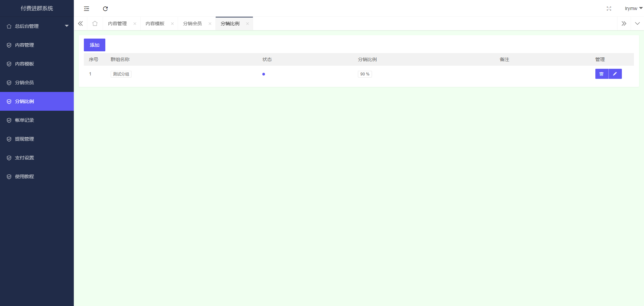The image size is (644, 306).
Task: Delete the 测试分组 row with trash icon
Action: (602, 74)
